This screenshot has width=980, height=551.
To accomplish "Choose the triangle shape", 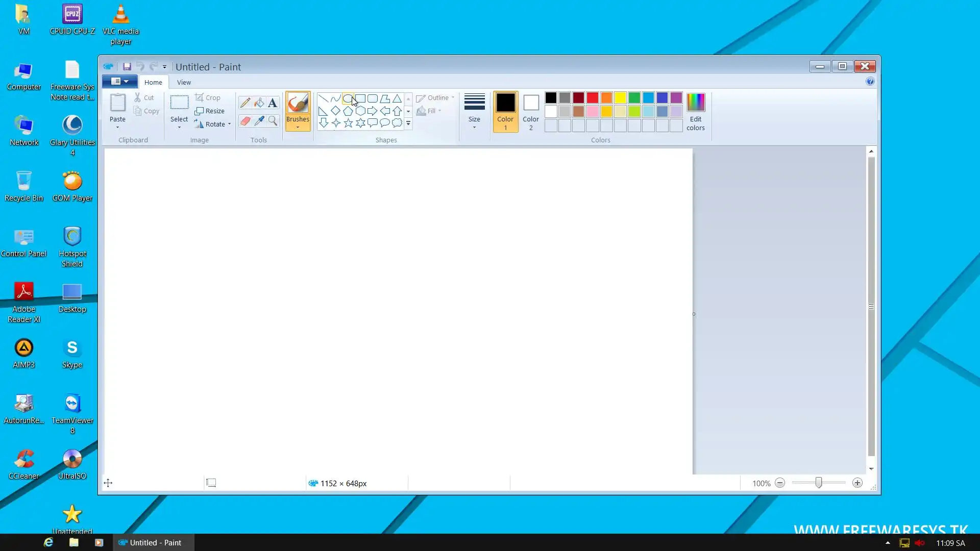I will click(x=397, y=98).
